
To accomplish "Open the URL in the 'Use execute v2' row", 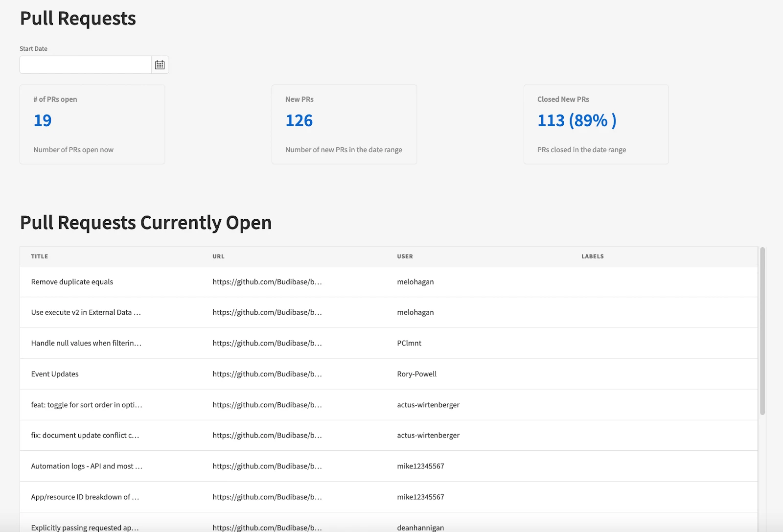I will [x=267, y=312].
